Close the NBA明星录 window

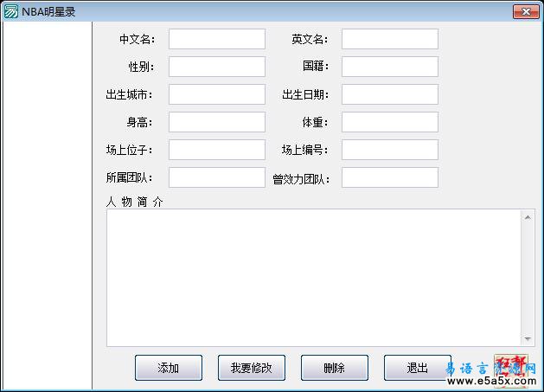[526, 12]
